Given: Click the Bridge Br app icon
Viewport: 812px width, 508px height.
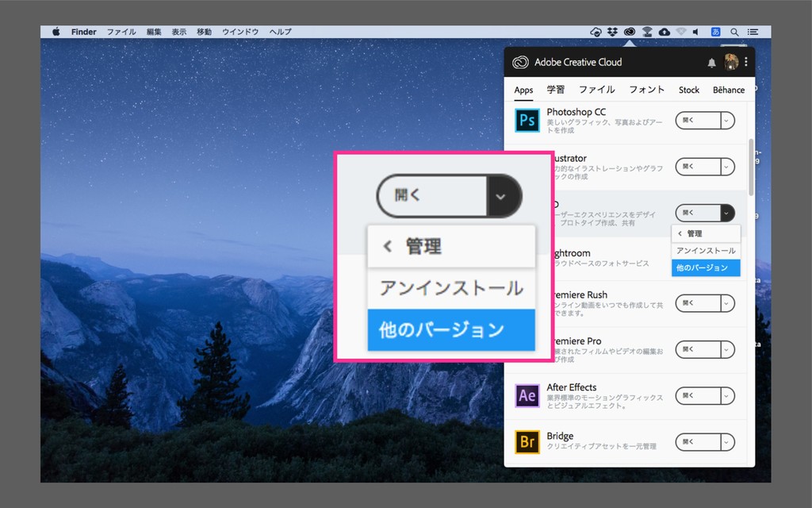Looking at the screenshot, I should (527, 441).
